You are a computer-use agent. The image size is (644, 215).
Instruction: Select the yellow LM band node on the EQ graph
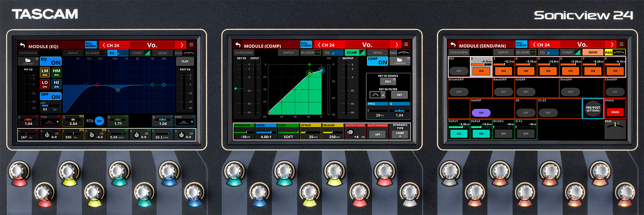point(118,90)
